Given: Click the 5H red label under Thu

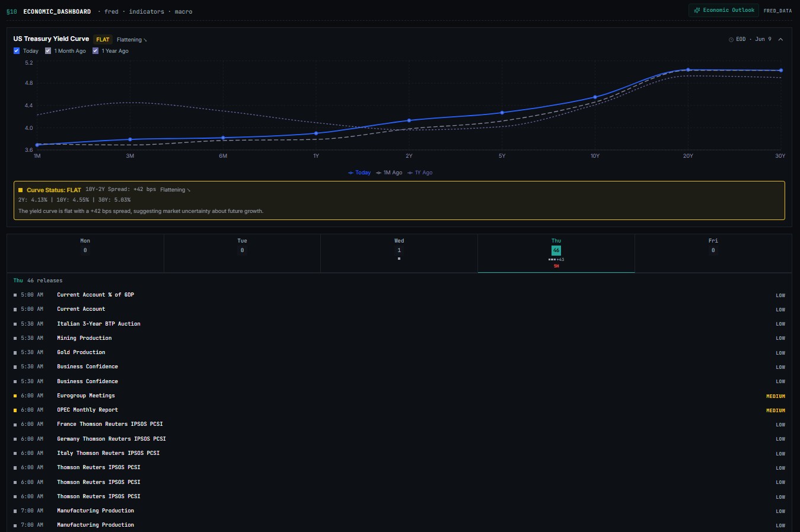Looking at the screenshot, I should [x=556, y=266].
